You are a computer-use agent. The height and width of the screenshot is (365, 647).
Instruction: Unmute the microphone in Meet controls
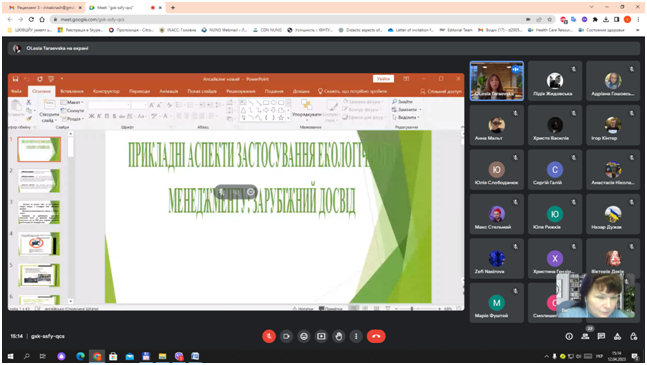coord(269,336)
